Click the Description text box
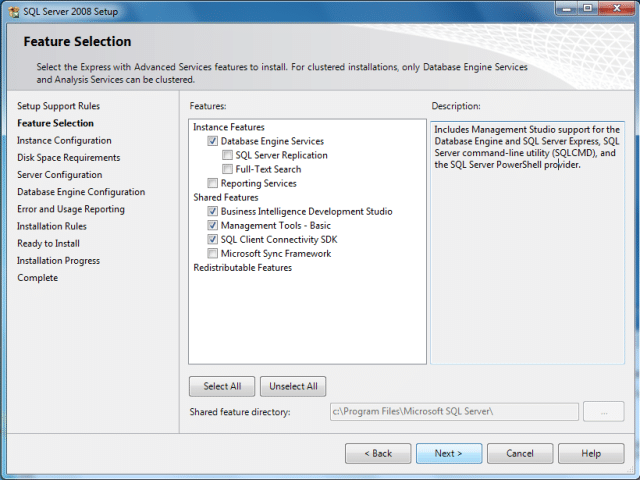This screenshot has width=640, height=480. coord(527,242)
